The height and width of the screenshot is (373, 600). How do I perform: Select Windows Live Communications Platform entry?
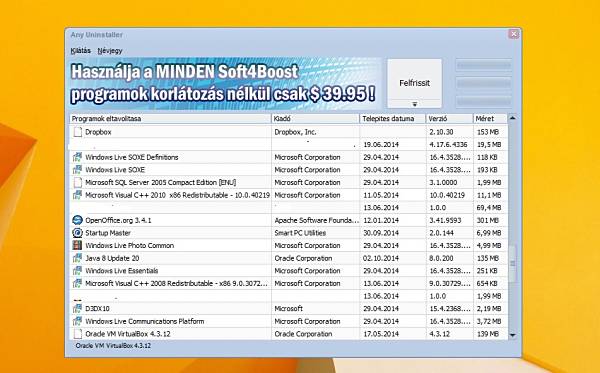(x=145, y=321)
